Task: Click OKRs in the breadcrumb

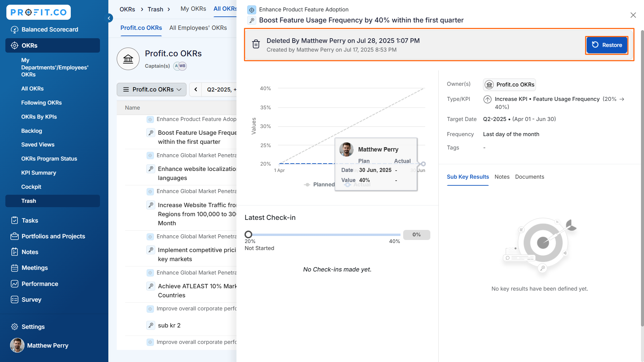Action: click(x=127, y=9)
